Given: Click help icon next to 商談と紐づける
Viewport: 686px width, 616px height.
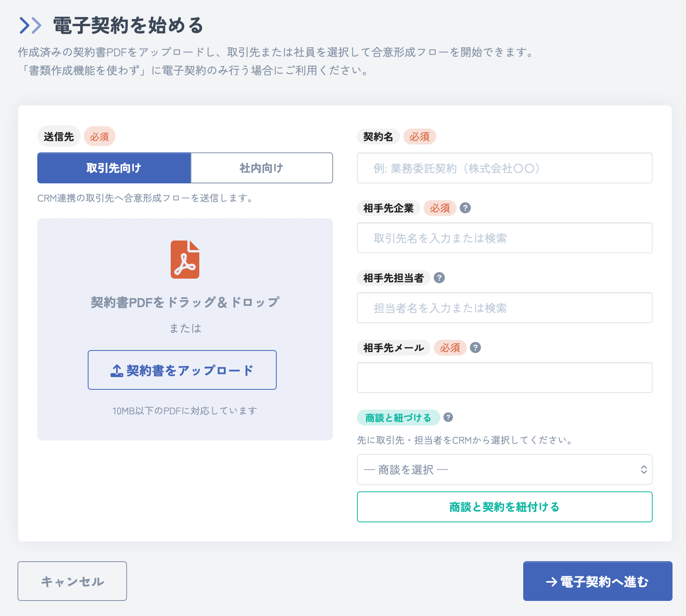Looking at the screenshot, I should click(448, 417).
